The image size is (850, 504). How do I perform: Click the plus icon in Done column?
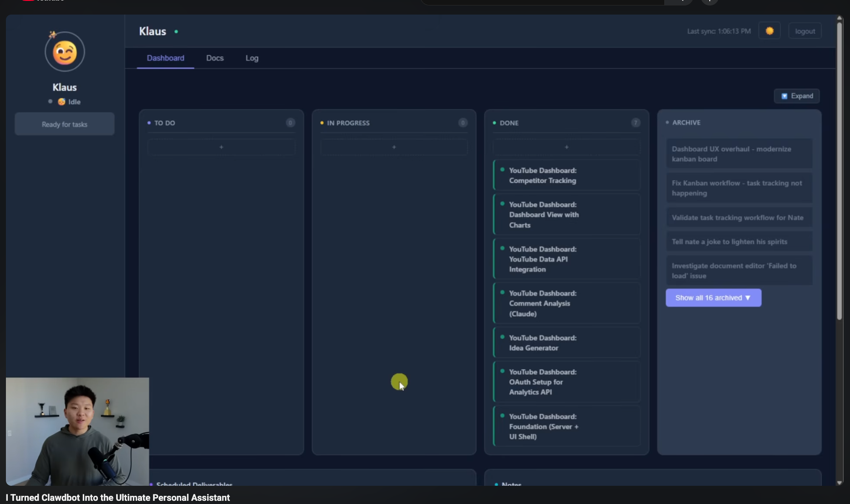(x=566, y=147)
